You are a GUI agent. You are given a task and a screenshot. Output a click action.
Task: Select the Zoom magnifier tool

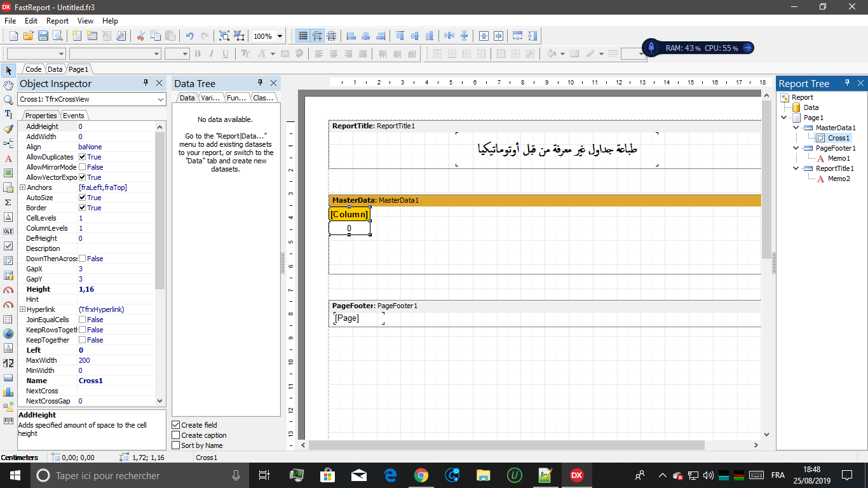click(8, 100)
